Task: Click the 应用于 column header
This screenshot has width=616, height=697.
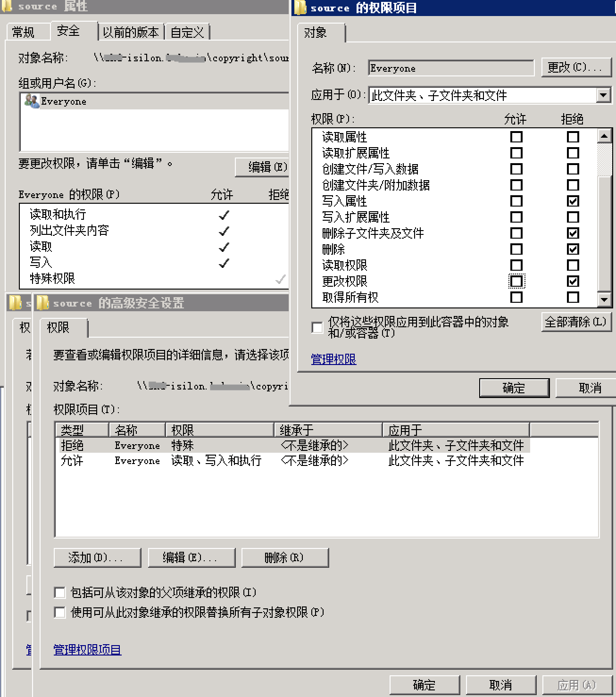Action: pyautogui.click(x=456, y=430)
